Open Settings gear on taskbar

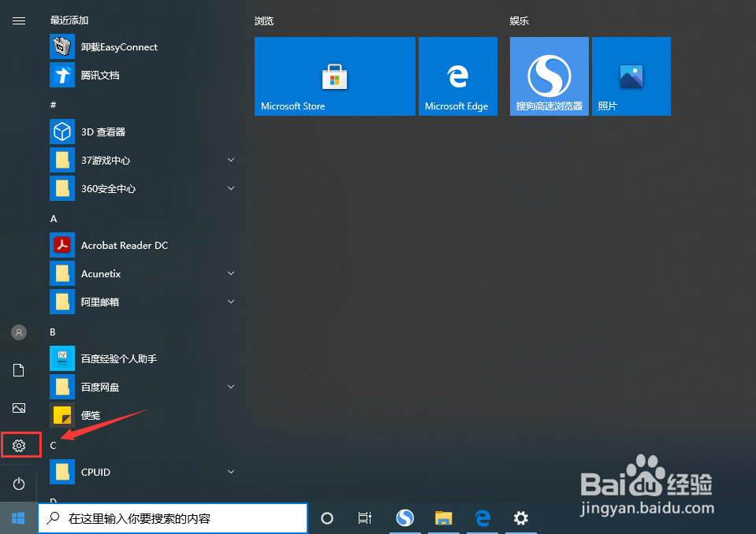tap(521, 518)
